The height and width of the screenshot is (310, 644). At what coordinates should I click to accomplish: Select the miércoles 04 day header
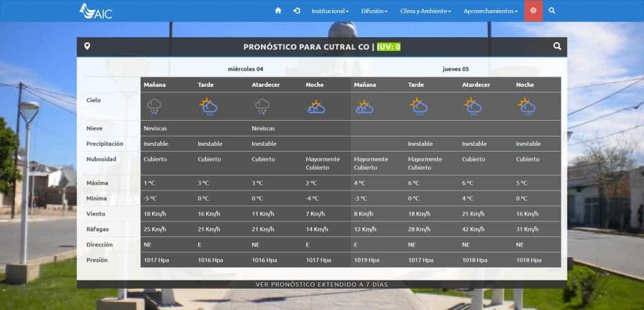[245, 69]
